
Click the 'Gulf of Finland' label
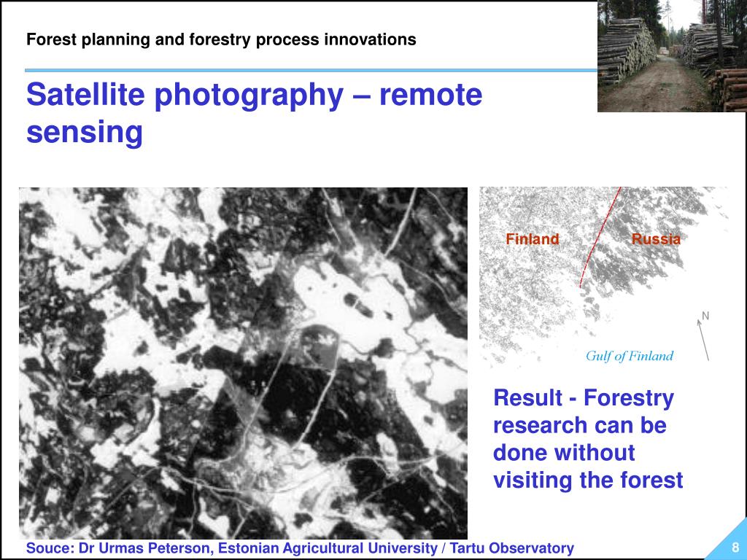[x=630, y=356]
